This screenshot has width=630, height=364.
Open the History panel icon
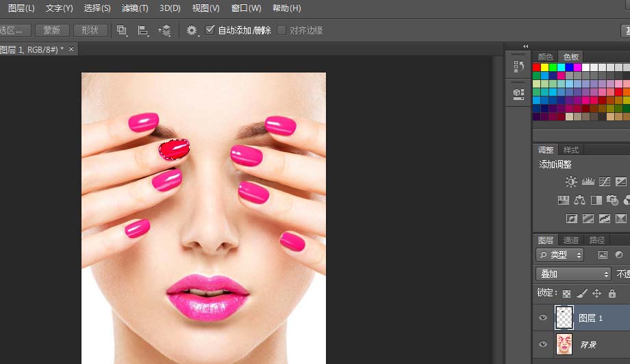pyautogui.click(x=518, y=66)
